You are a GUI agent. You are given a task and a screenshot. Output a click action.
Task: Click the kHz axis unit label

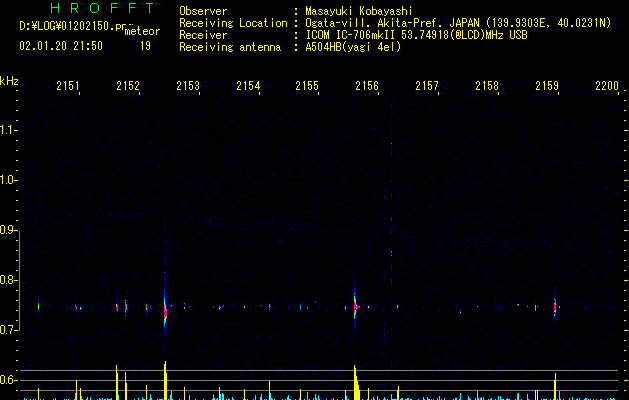(9, 81)
